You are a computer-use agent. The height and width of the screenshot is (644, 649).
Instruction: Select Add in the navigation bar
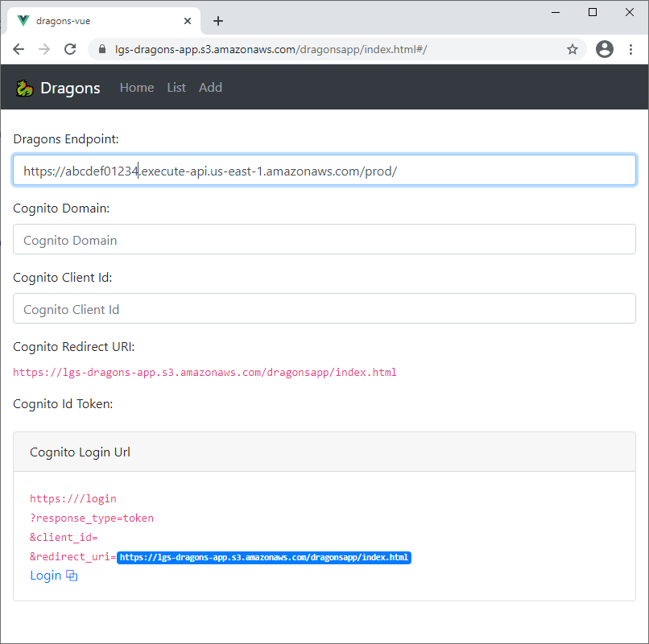pyautogui.click(x=210, y=87)
